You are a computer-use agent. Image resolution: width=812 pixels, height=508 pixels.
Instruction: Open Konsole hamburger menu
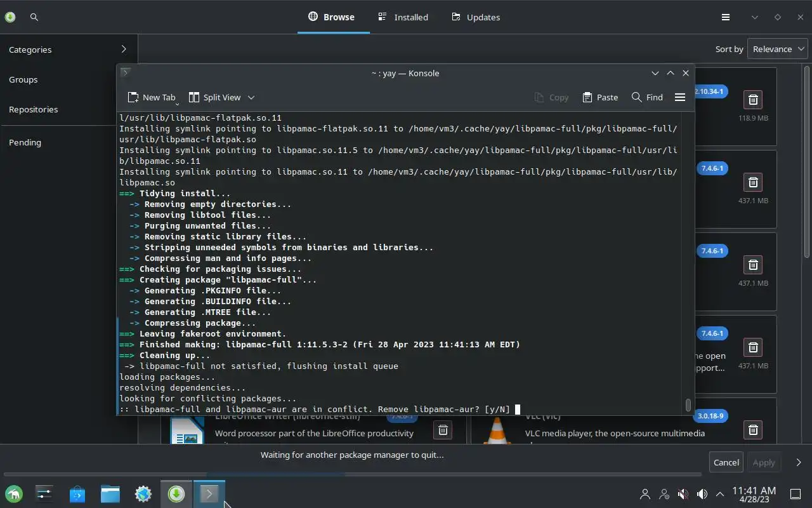coord(680,97)
